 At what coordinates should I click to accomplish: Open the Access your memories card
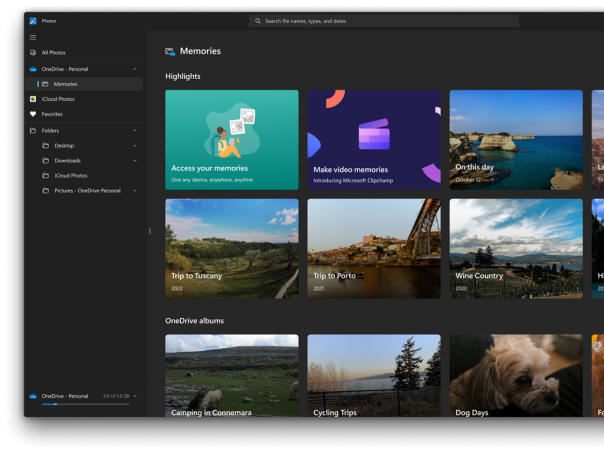231,140
